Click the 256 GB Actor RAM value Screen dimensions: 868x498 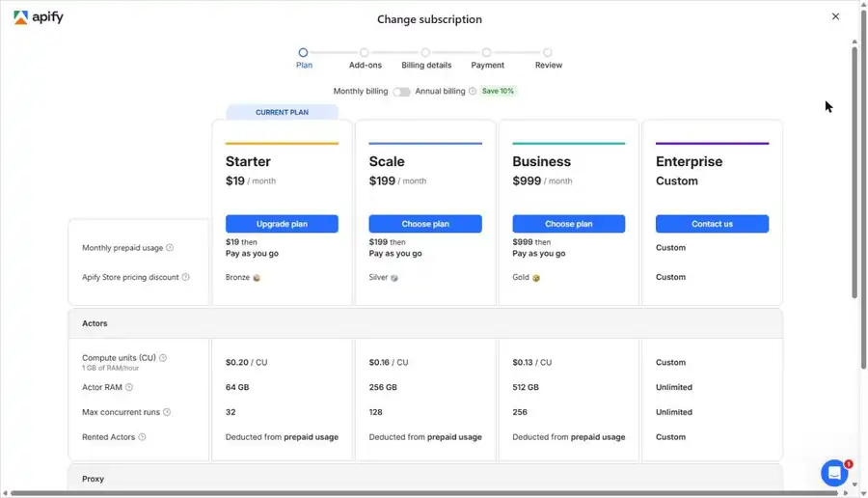click(x=383, y=387)
